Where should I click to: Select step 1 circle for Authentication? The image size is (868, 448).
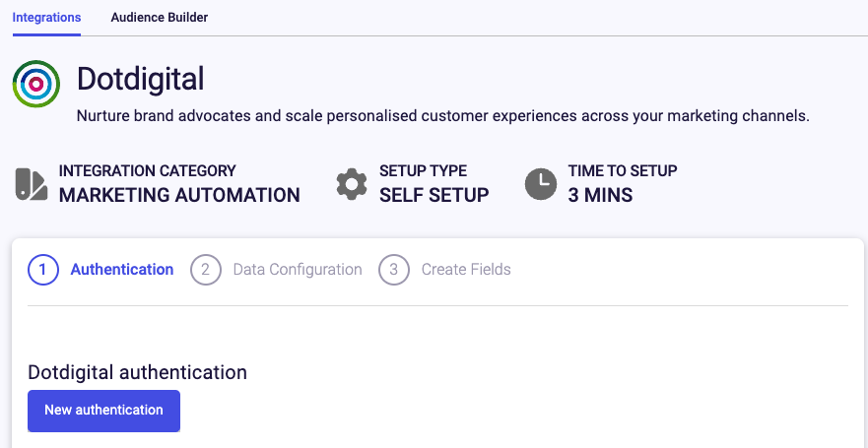(43, 270)
